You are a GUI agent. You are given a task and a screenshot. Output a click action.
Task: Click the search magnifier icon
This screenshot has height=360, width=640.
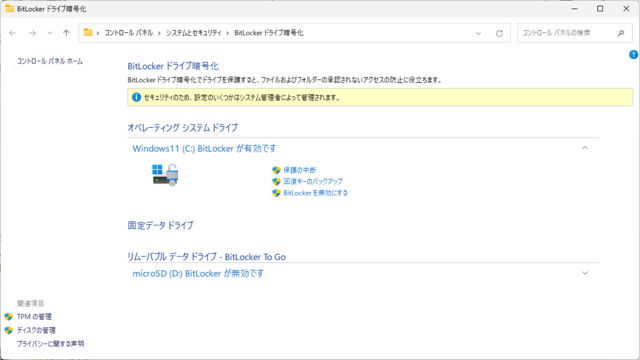coord(621,33)
